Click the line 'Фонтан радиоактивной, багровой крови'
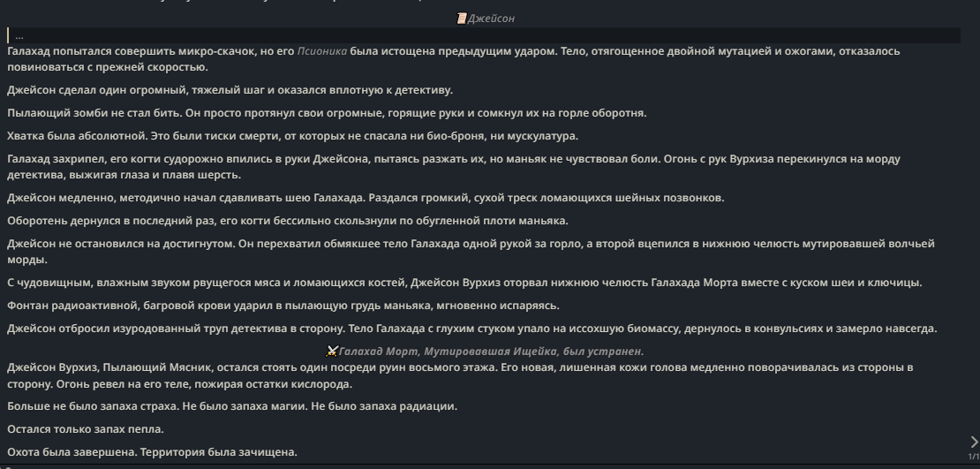 pyautogui.click(x=283, y=306)
